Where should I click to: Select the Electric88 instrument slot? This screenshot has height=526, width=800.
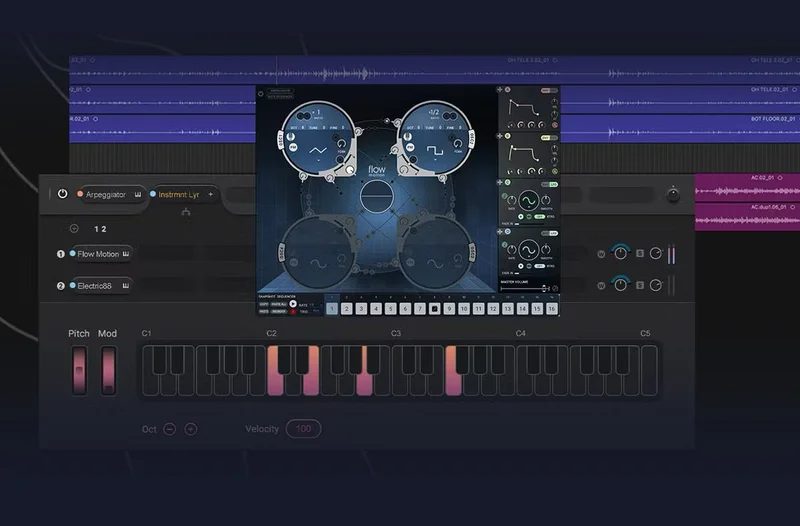(101, 286)
